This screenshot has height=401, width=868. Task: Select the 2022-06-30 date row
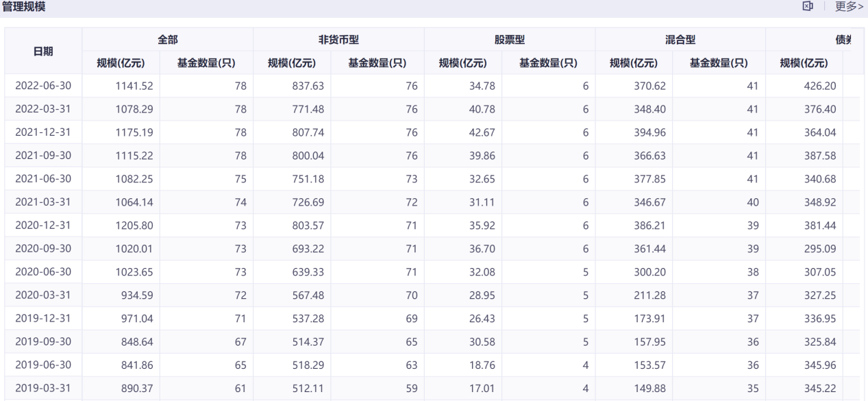(x=44, y=86)
